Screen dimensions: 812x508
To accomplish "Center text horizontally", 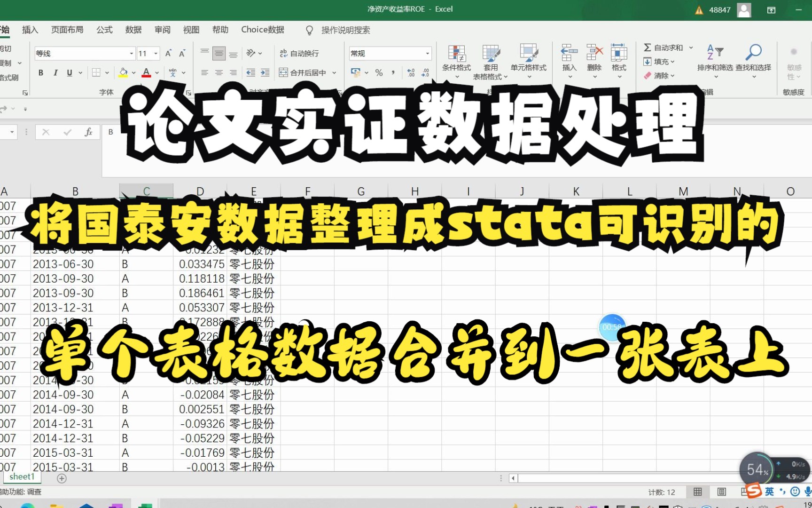I will click(x=219, y=73).
